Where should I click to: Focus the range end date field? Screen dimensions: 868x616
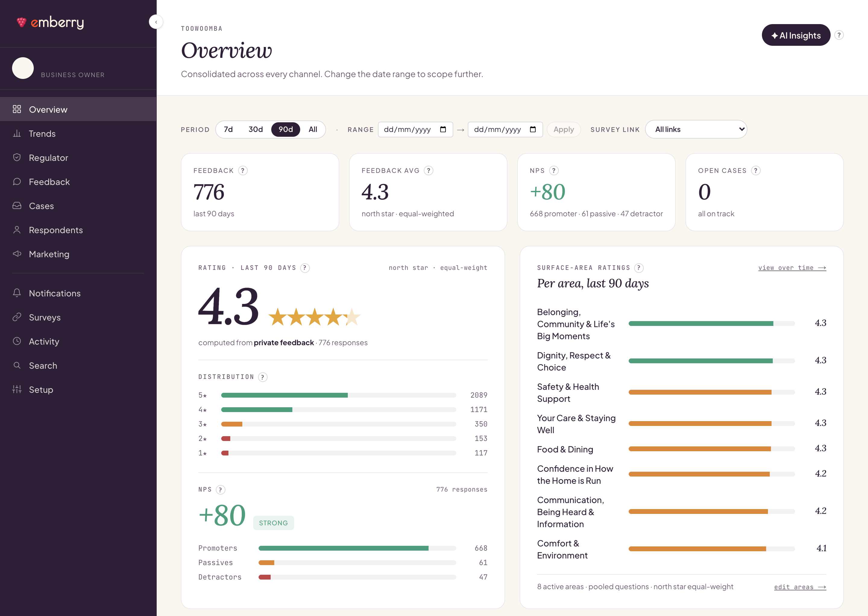click(x=505, y=129)
